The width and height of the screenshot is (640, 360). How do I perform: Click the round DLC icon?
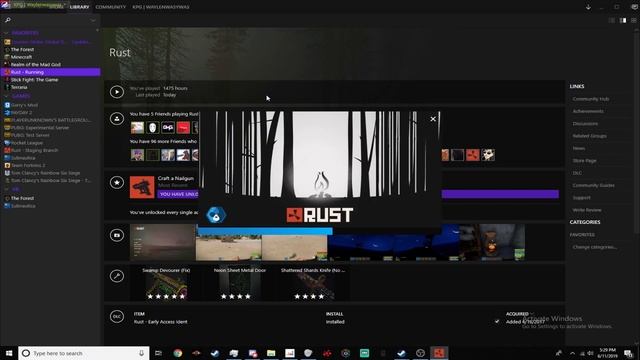[x=117, y=317]
